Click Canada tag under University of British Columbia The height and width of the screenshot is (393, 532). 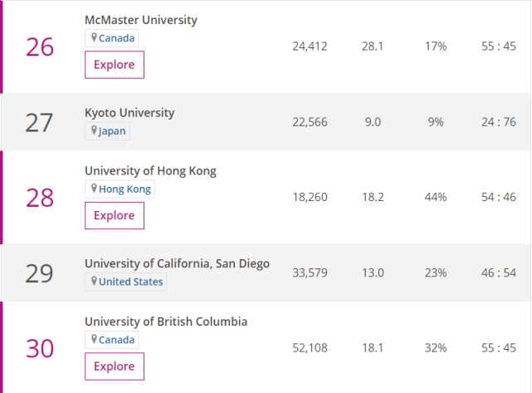click(x=116, y=340)
